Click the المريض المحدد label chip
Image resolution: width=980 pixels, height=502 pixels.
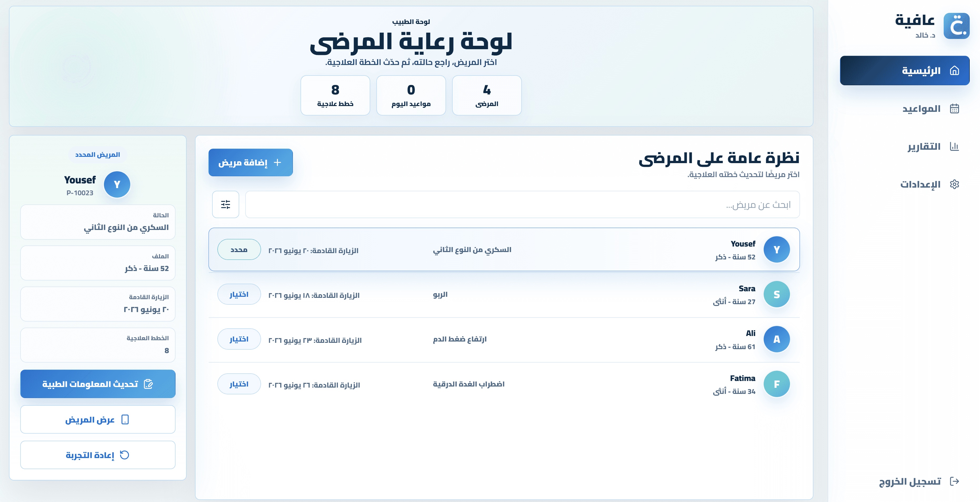point(98,154)
